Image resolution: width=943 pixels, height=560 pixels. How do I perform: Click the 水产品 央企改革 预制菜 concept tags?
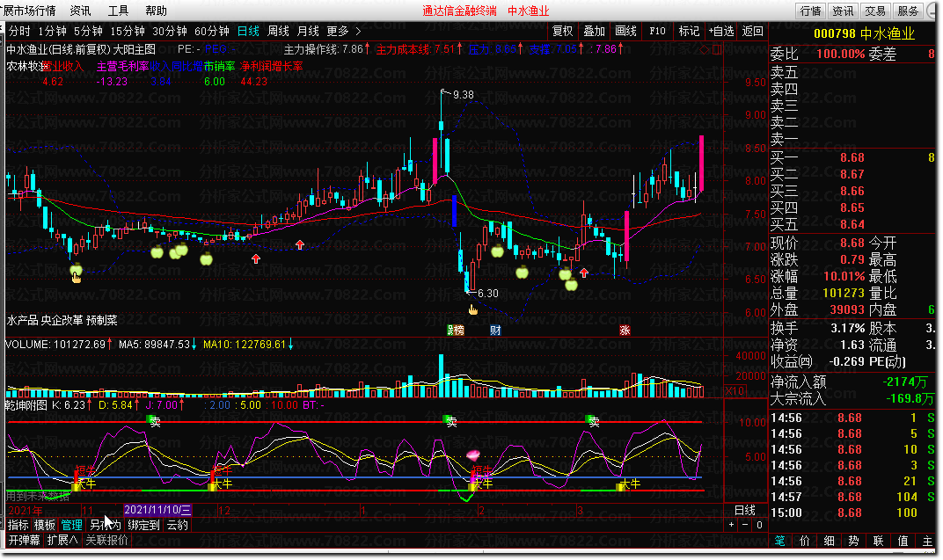(62, 320)
